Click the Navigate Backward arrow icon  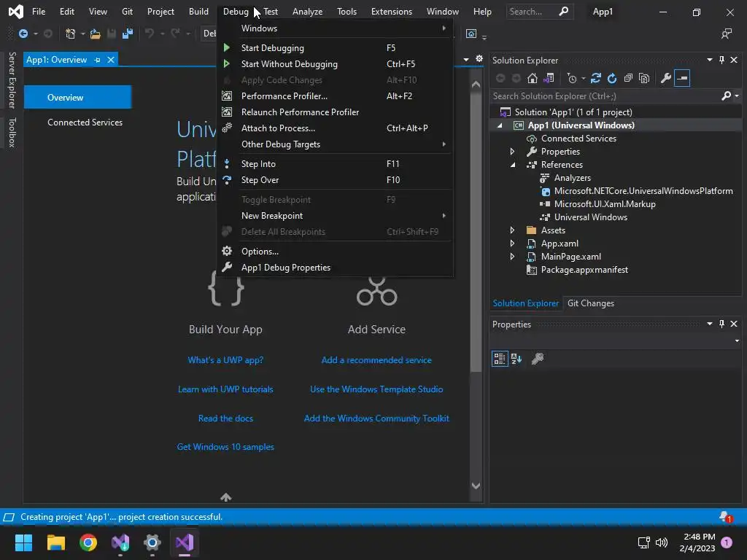[x=23, y=34]
